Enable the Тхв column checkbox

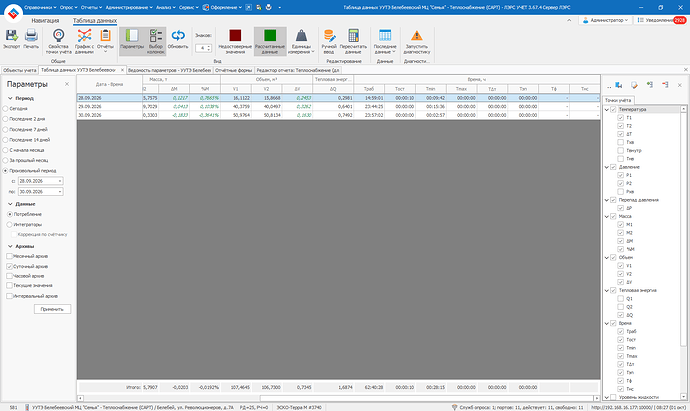tap(620, 142)
